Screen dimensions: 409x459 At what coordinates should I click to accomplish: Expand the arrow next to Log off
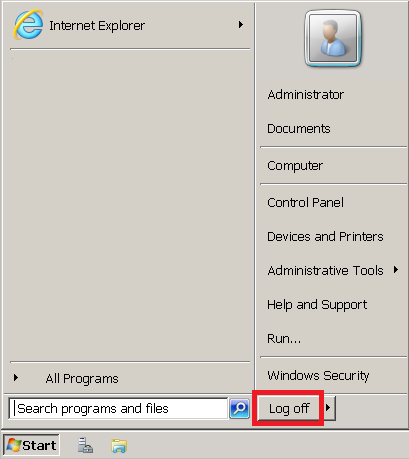point(329,408)
